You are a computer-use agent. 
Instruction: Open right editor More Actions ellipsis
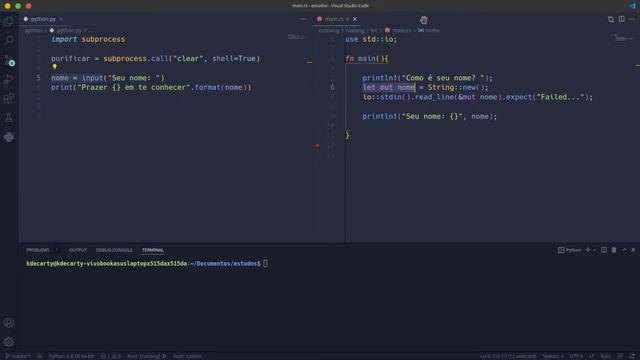tap(632, 19)
